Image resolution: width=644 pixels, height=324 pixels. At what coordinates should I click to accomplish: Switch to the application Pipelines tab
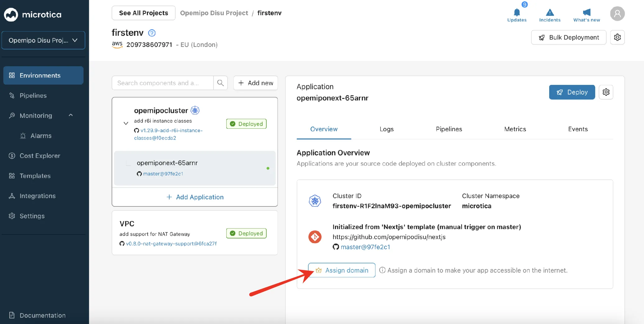(x=449, y=129)
